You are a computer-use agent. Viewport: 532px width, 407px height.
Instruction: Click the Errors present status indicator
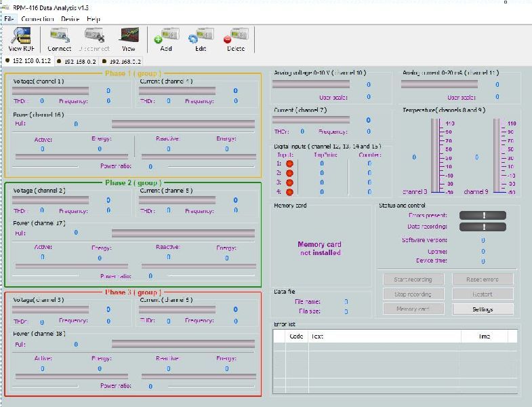click(x=483, y=216)
